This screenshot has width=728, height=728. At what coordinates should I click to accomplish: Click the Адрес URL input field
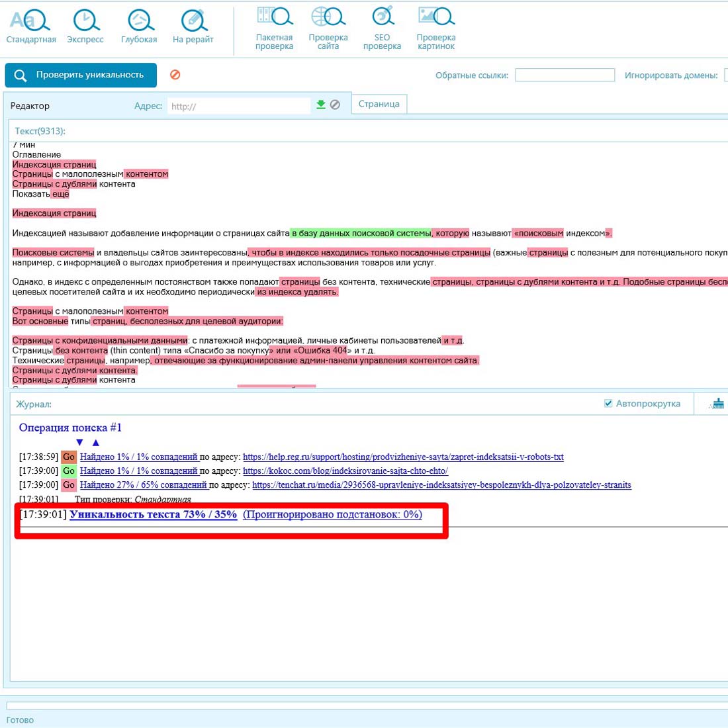click(x=238, y=106)
